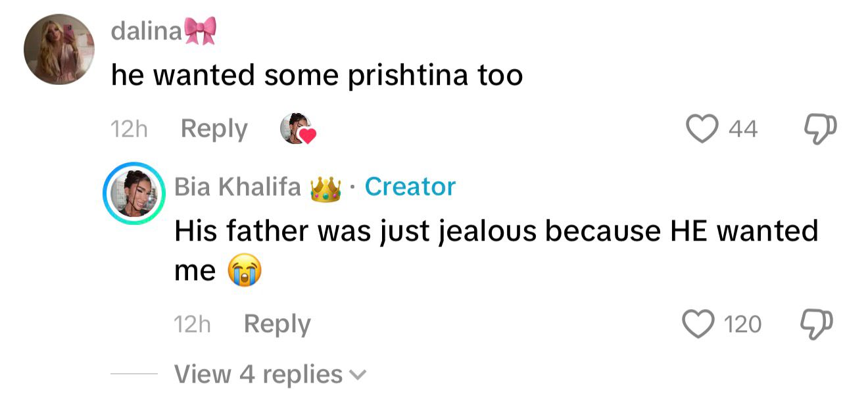This screenshot has width=868, height=411.
Task: Click the crown emoji next to Bia Khalifa
Action: (326, 188)
